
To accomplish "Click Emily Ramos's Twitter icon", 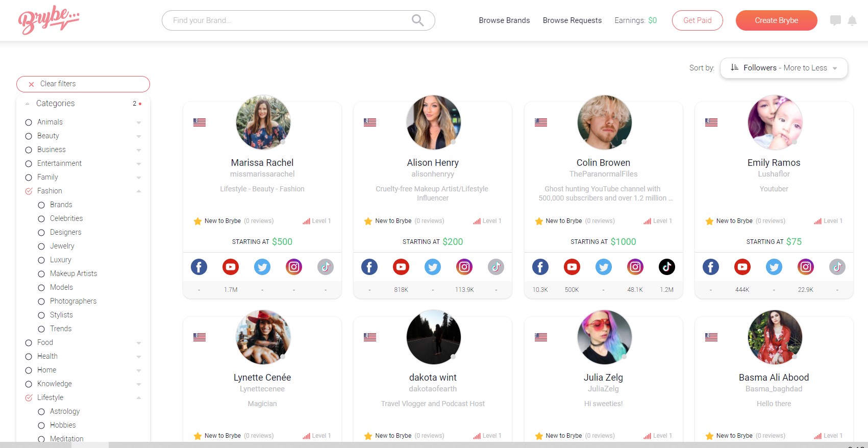I will pyautogui.click(x=774, y=267).
